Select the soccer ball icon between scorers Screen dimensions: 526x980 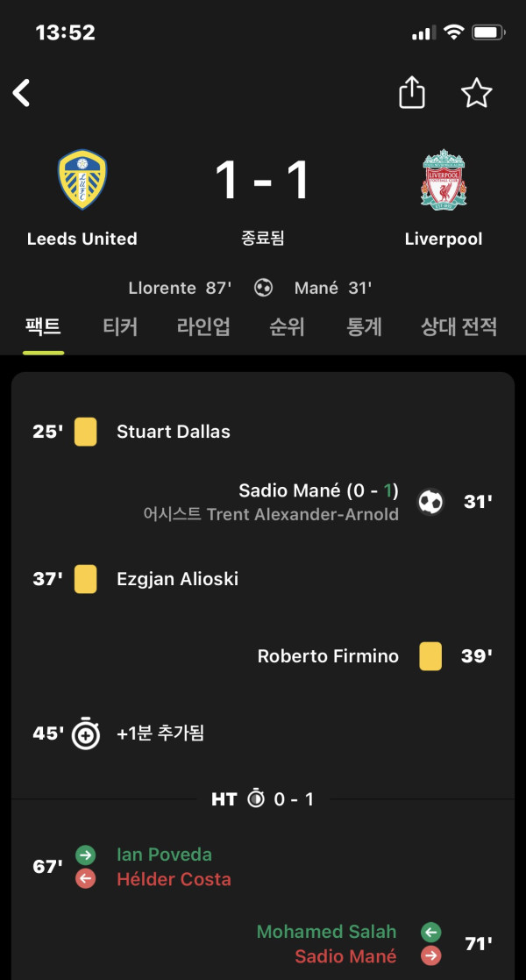(263, 288)
